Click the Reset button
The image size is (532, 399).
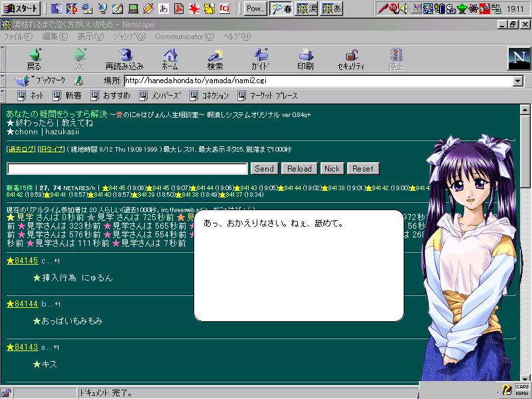pyautogui.click(x=363, y=169)
